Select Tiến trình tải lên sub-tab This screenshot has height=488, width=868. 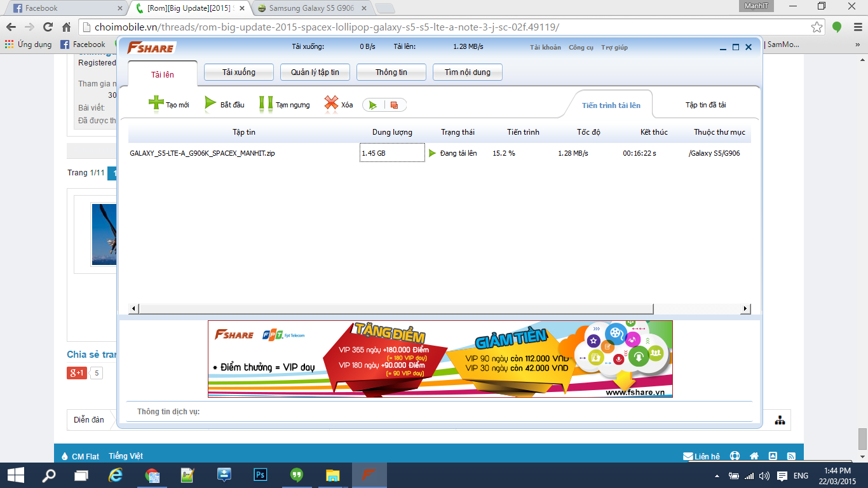(x=611, y=105)
